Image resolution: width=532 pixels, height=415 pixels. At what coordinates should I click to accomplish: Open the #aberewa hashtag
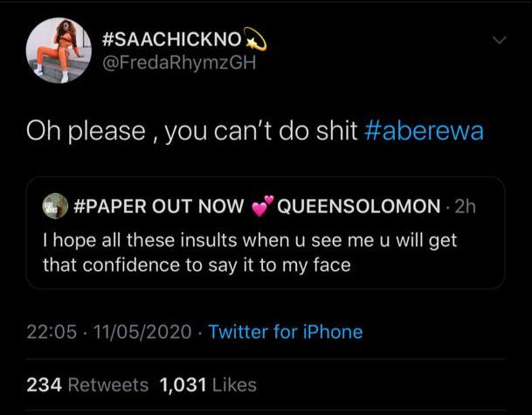coord(424,131)
